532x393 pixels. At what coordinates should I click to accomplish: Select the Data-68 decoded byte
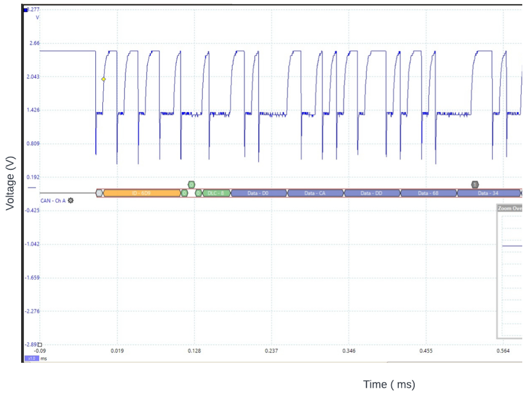428,193
